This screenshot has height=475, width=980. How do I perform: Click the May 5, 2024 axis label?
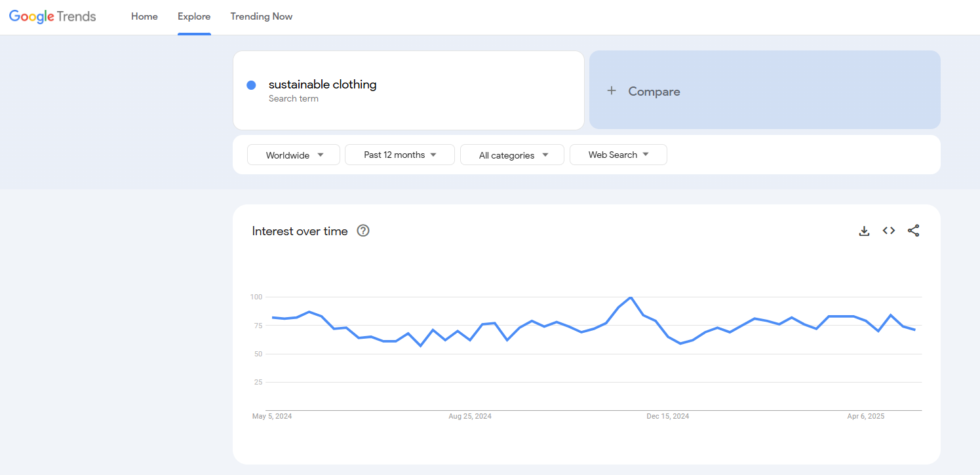coord(272,416)
